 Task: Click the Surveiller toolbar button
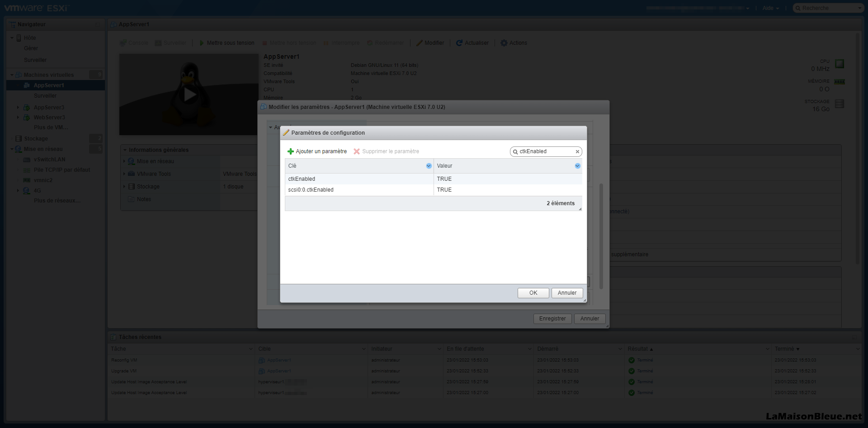click(170, 43)
